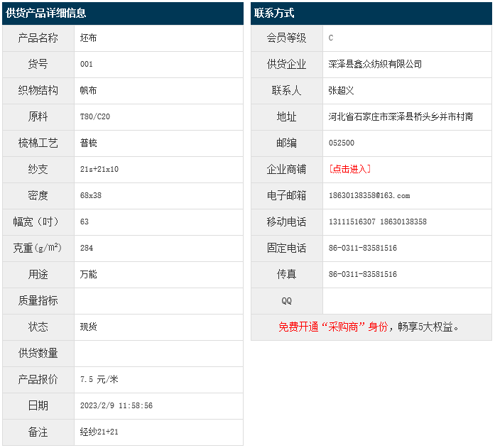The image size is (495, 448).
Task: Click the postal code 052500
Action: point(342,143)
